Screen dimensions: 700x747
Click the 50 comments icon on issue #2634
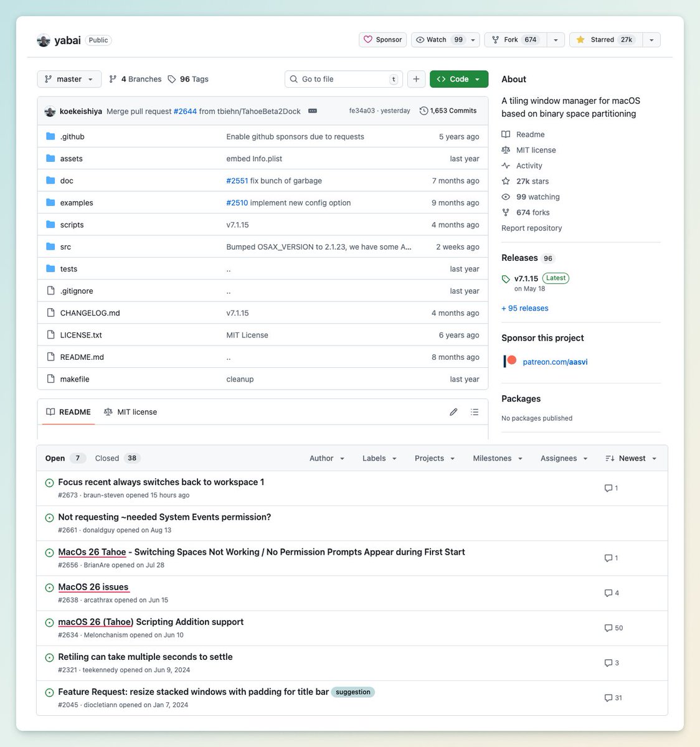[x=613, y=628]
